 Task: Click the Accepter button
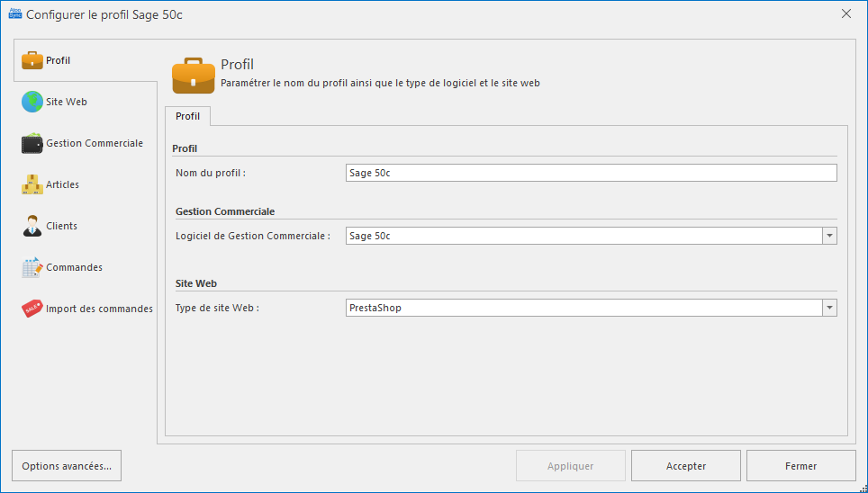tap(686, 466)
